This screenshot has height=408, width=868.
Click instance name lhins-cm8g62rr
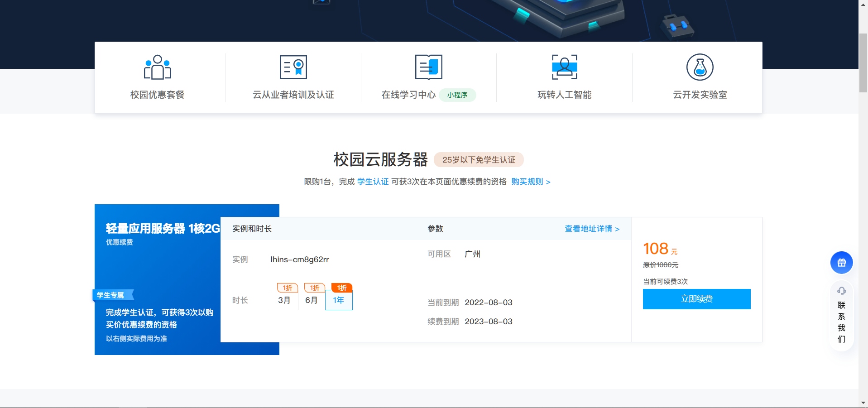click(x=300, y=259)
